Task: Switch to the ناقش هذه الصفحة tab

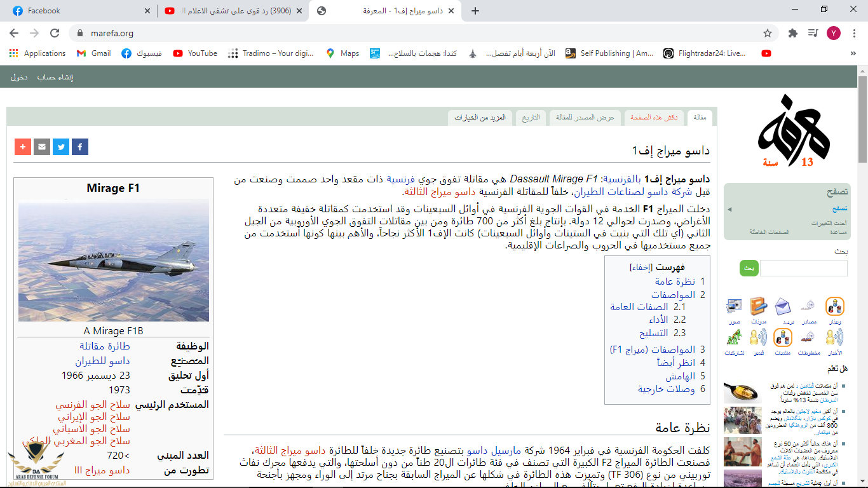Action: pyautogui.click(x=654, y=118)
